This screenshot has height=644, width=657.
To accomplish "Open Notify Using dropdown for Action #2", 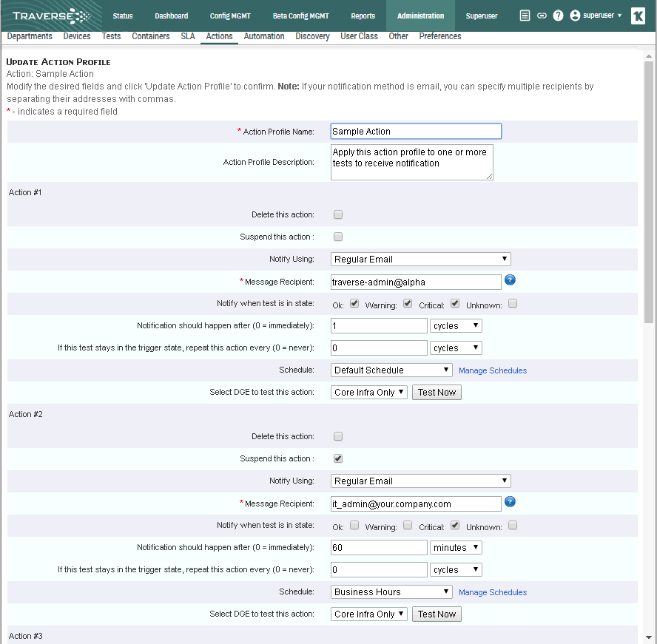I will coord(421,481).
